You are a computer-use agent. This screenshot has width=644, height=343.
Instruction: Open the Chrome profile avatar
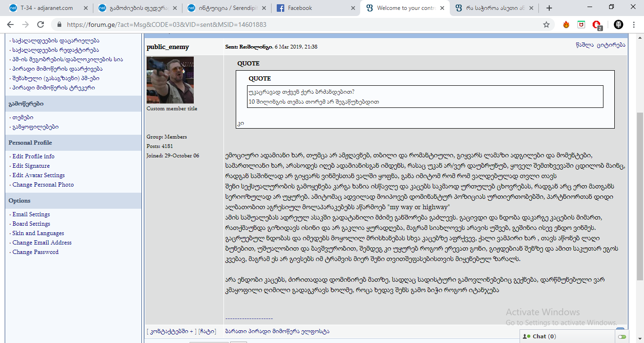pos(619,24)
